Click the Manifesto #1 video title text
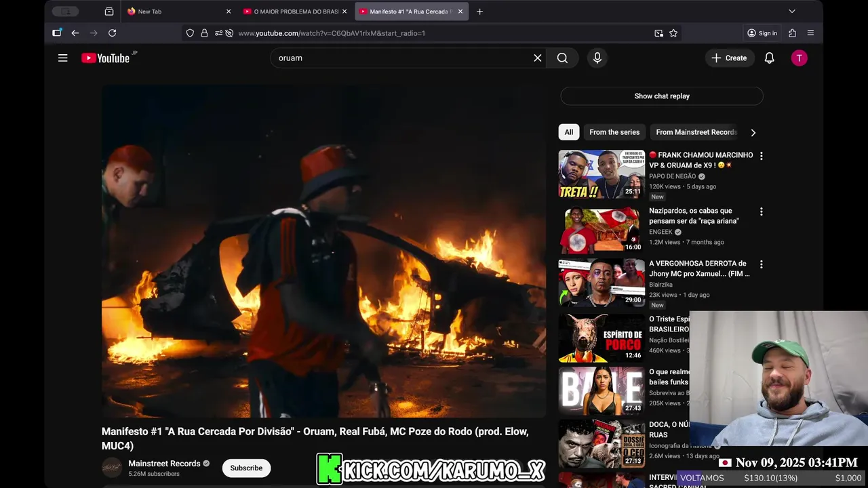The height and width of the screenshot is (488, 868). (315, 439)
